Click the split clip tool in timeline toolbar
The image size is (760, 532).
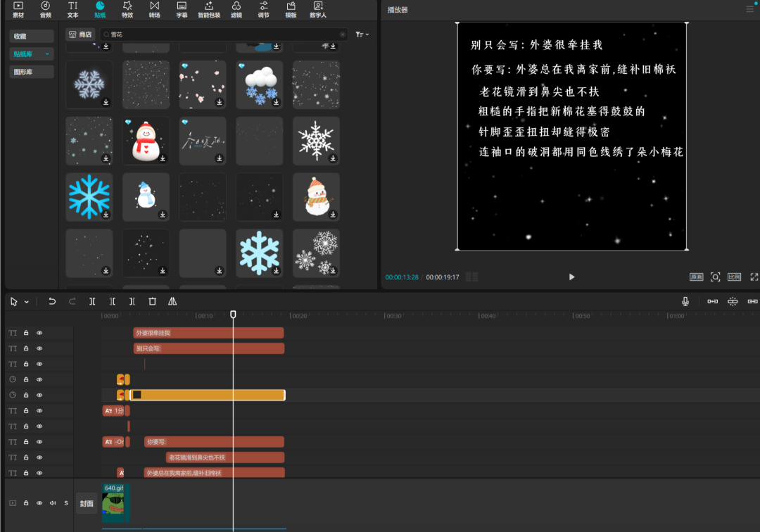point(92,301)
